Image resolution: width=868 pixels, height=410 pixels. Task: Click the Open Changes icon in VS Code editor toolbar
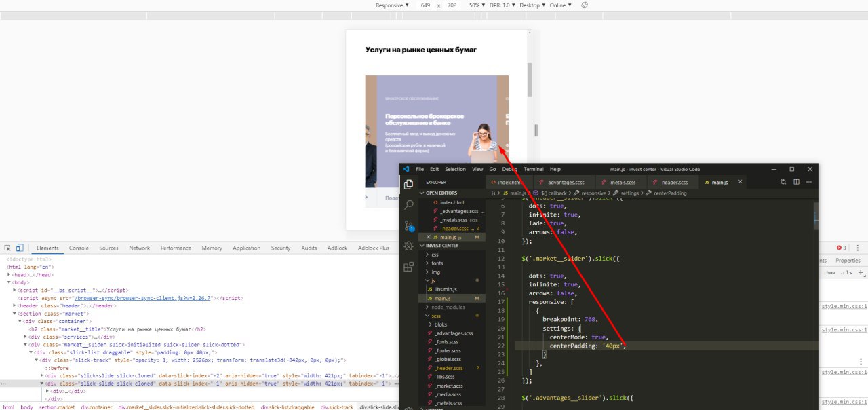783,182
